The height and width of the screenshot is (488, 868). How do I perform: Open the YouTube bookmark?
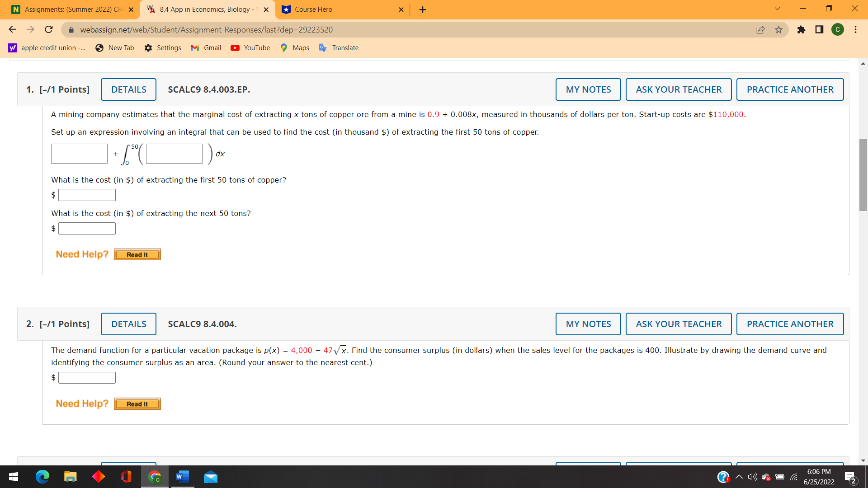click(x=250, y=47)
